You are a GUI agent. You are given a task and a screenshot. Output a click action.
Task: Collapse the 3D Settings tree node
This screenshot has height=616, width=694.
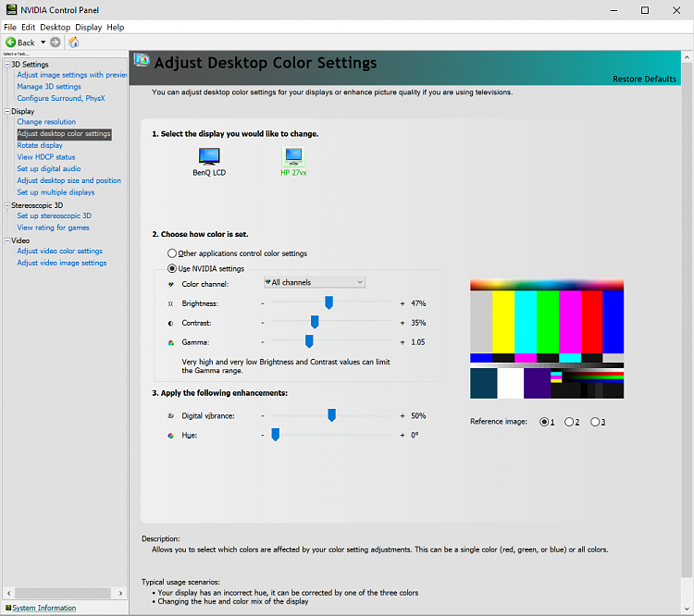click(7, 64)
